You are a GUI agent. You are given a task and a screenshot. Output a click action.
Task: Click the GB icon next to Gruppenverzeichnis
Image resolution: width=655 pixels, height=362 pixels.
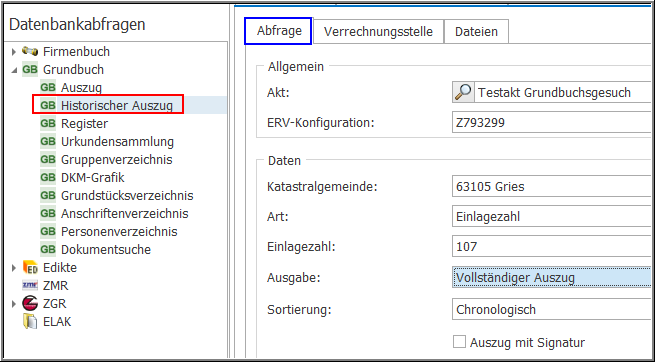click(x=48, y=159)
